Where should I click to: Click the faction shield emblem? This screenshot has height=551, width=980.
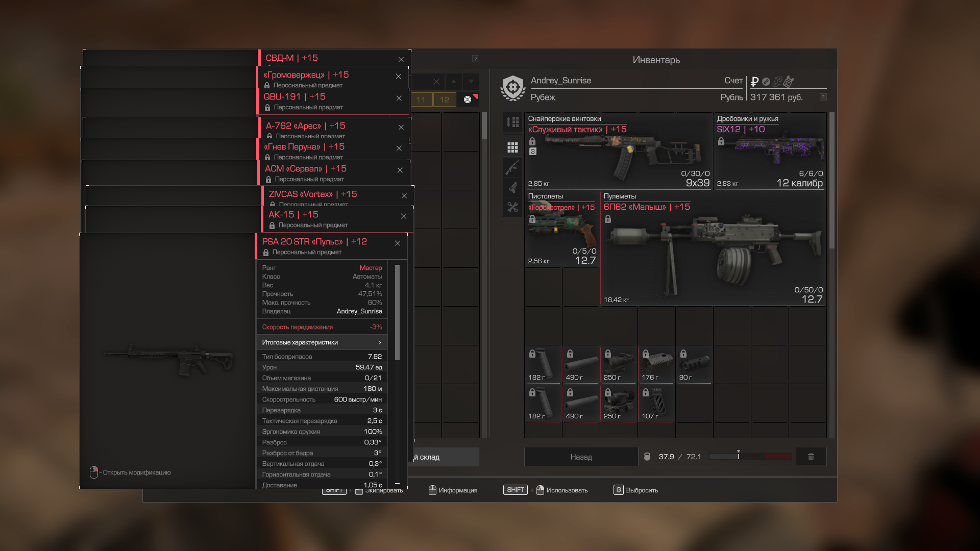pos(513,88)
